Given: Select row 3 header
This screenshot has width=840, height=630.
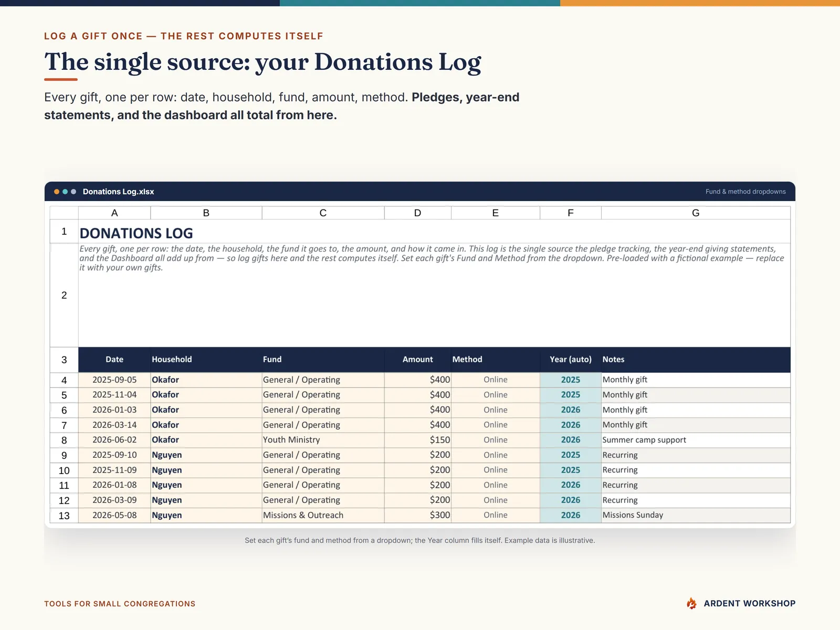Looking at the screenshot, I should pos(64,360).
